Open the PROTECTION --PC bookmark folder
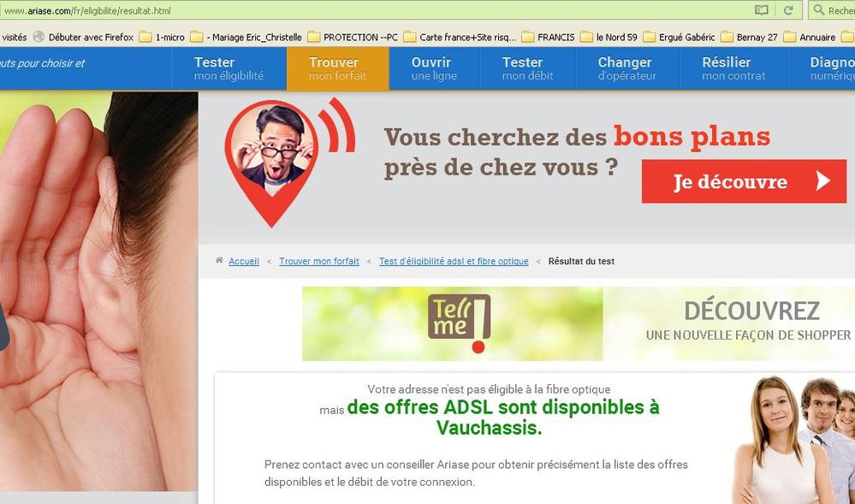855x504 pixels. pos(353,37)
